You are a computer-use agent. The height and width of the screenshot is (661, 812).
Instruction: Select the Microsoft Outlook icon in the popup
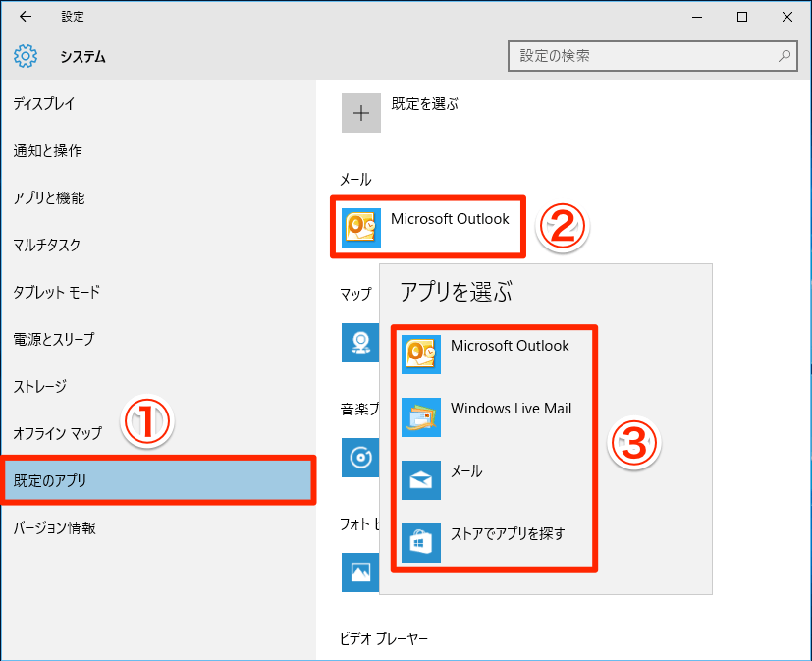[421, 355]
